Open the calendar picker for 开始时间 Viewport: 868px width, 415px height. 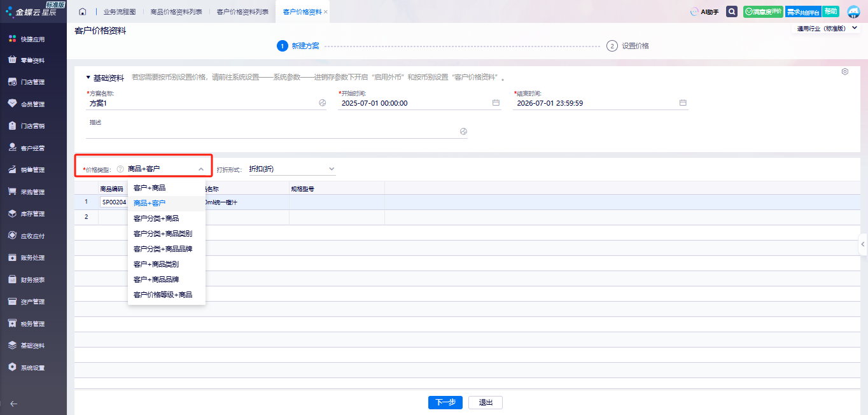pyautogui.click(x=496, y=103)
